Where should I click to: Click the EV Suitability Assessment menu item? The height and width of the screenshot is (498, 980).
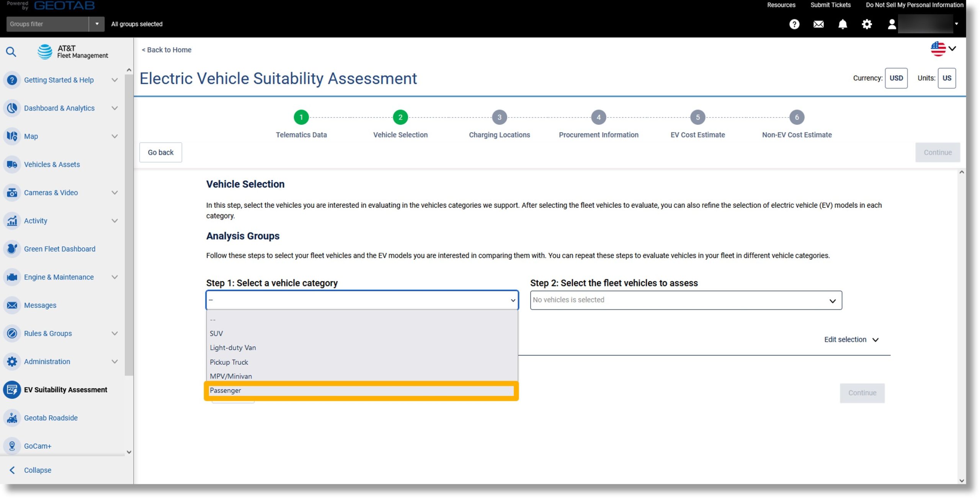point(65,389)
